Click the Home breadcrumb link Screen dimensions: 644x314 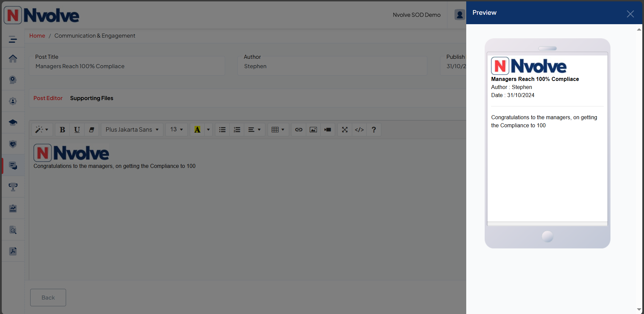[x=37, y=36]
